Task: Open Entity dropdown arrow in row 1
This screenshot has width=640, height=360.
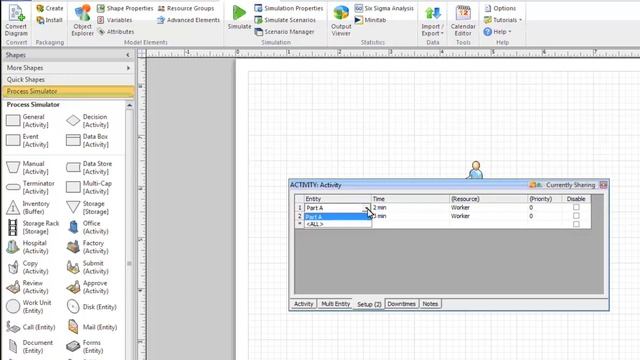Action: pos(367,208)
